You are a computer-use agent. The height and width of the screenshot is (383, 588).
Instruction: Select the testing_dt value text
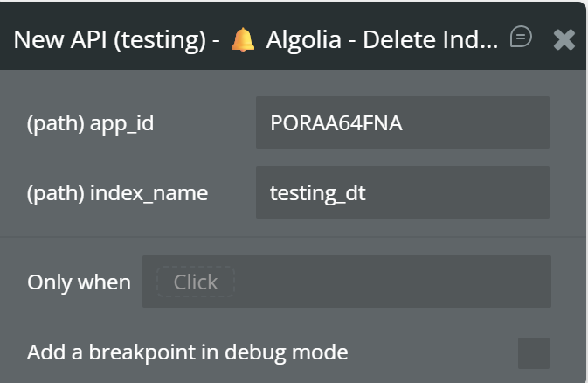coord(318,193)
